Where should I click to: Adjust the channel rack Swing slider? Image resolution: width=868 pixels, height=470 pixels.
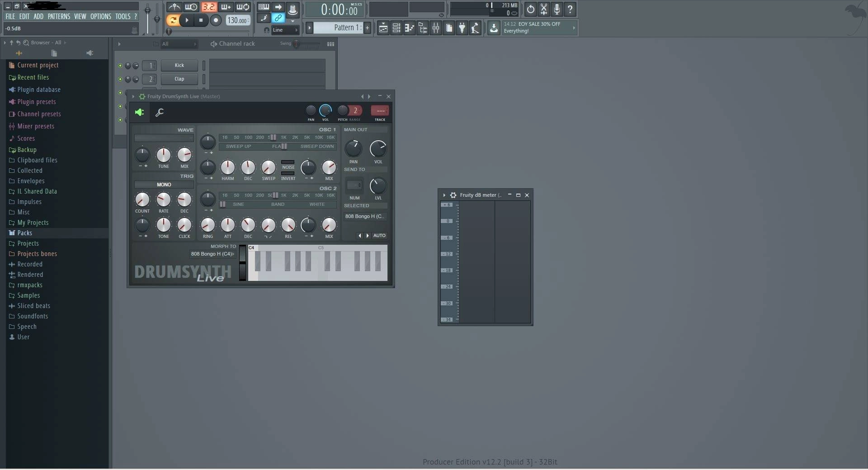coord(305,44)
